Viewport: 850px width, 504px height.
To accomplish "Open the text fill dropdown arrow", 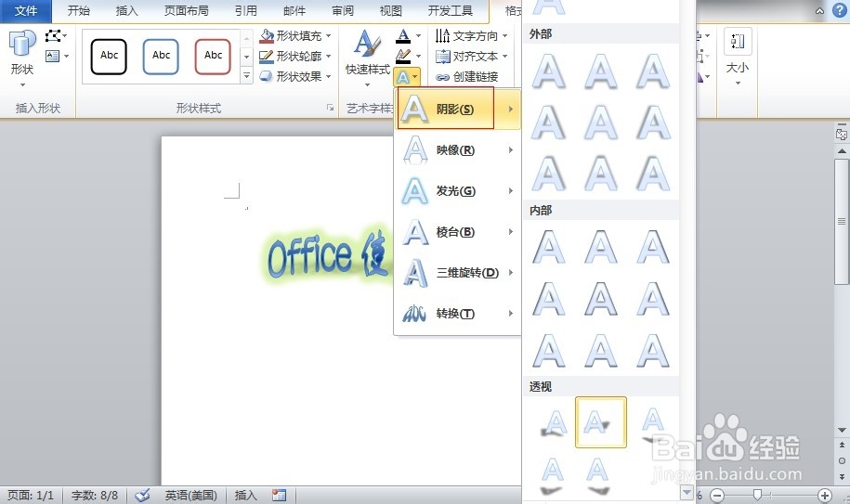I will (x=418, y=35).
